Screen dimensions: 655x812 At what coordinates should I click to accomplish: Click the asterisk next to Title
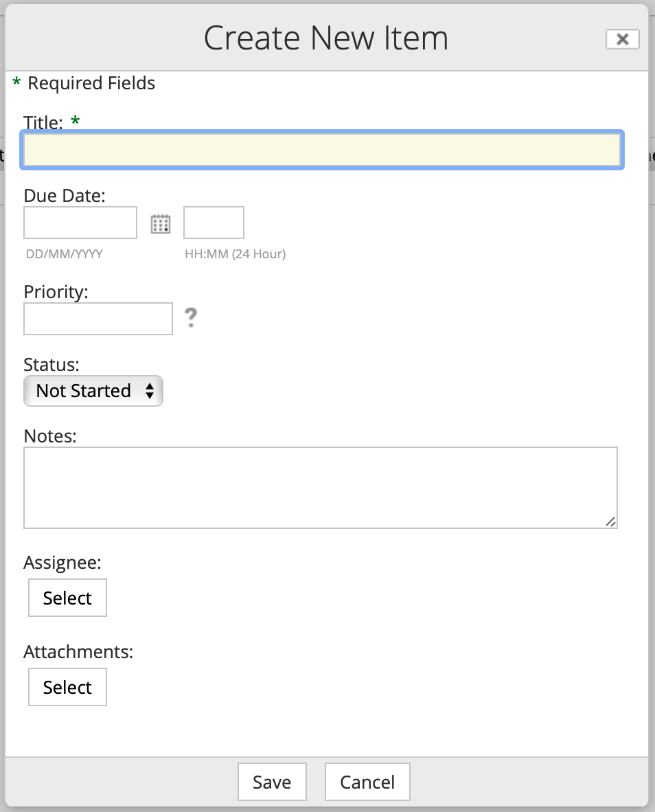coord(76,122)
